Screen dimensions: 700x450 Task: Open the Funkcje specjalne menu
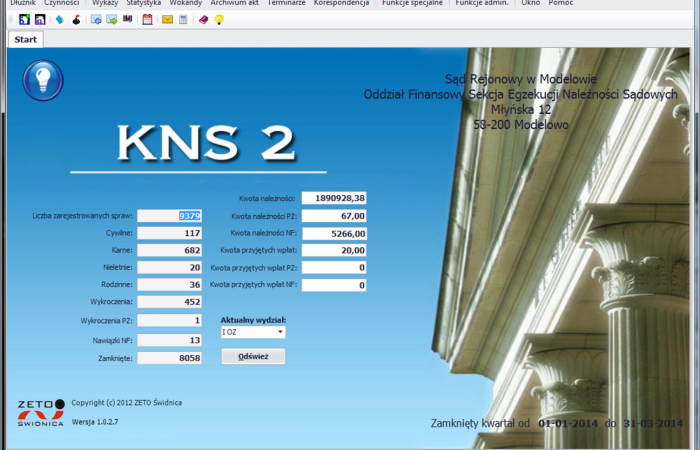point(412,3)
